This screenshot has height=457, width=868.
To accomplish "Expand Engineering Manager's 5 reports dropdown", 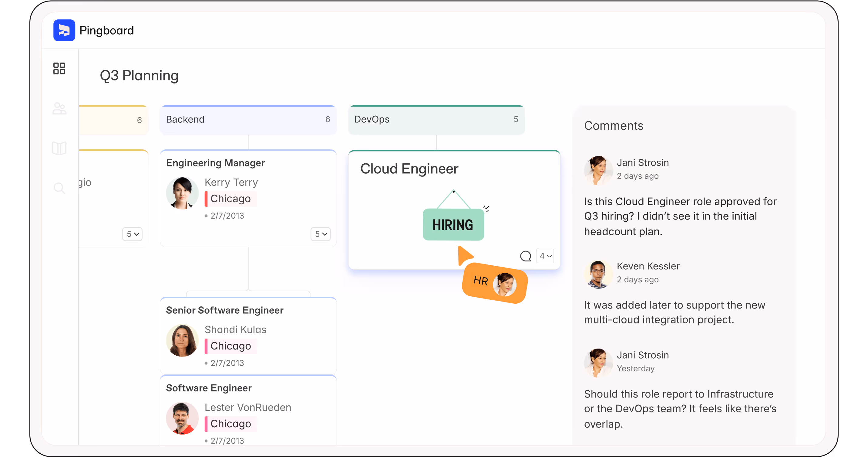I will point(321,234).
